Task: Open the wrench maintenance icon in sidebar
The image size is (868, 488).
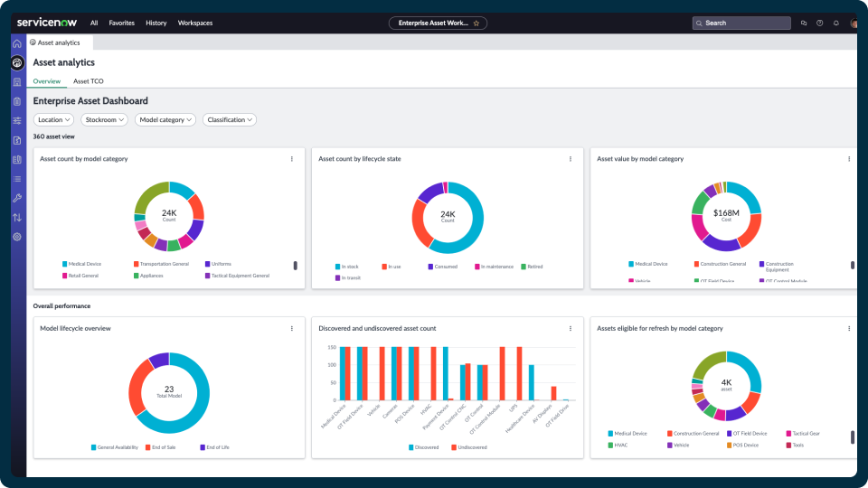Action: tap(17, 198)
